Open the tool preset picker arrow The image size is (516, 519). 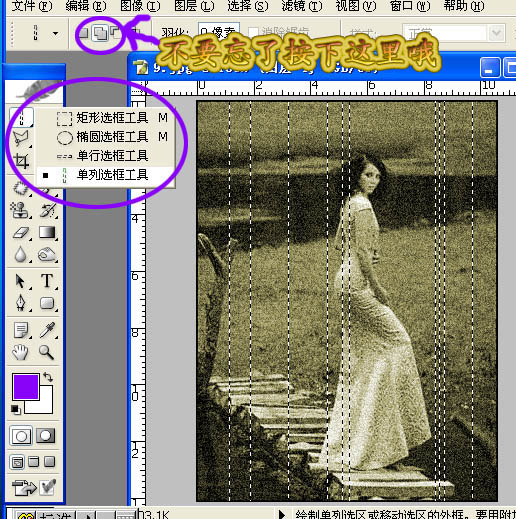(x=55, y=33)
